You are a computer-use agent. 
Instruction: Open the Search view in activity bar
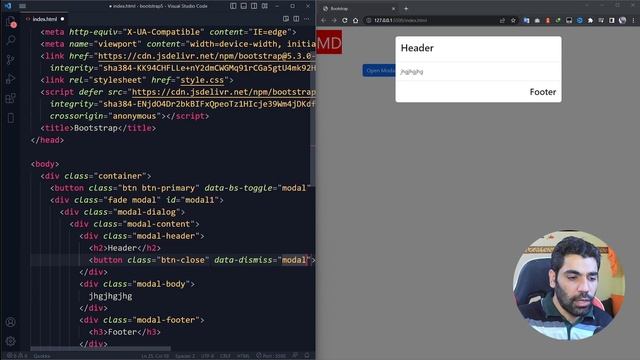(11, 40)
